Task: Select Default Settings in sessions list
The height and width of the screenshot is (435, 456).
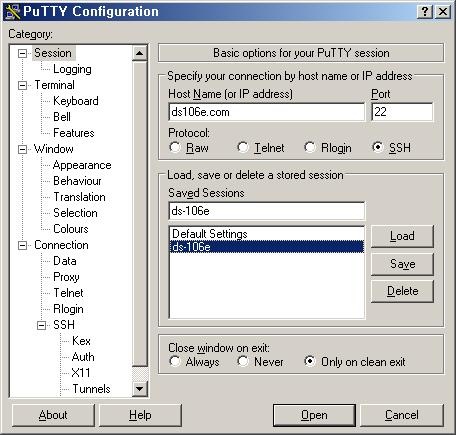Action: (x=267, y=234)
